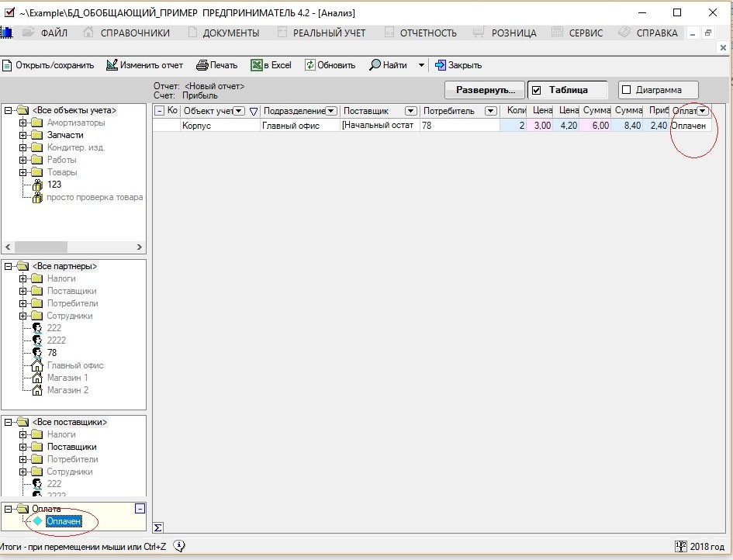Open the ОТЧЕТНОСТЬ menu

click(428, 33)
